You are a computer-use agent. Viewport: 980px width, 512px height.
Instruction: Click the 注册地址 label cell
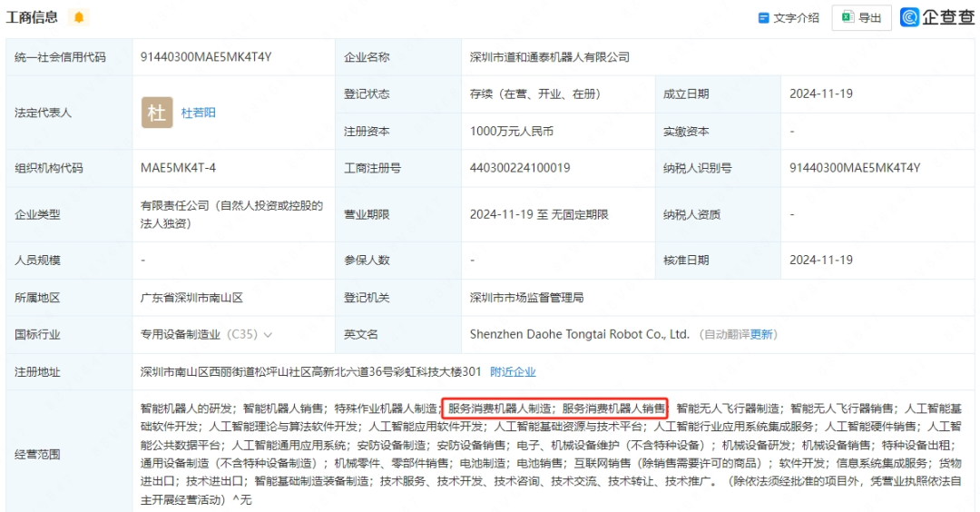click(69, 372)
